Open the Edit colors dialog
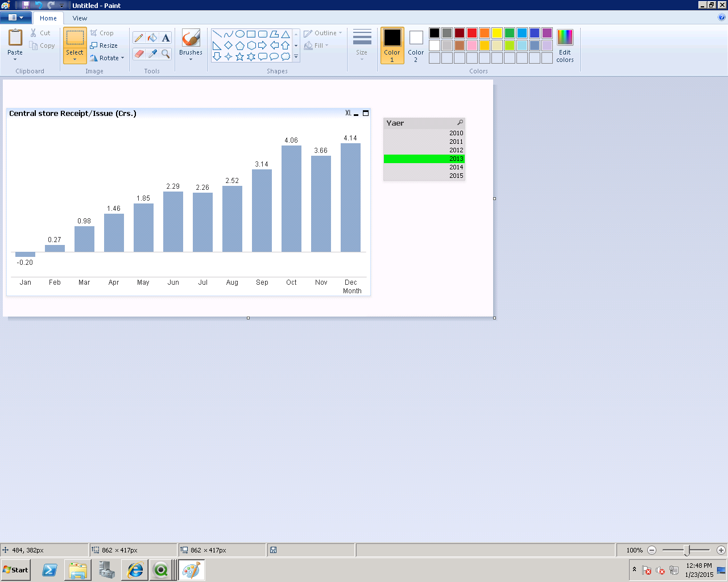Image resolution: width=728 pixels, height=582 pixels. [x=565, y=45]
